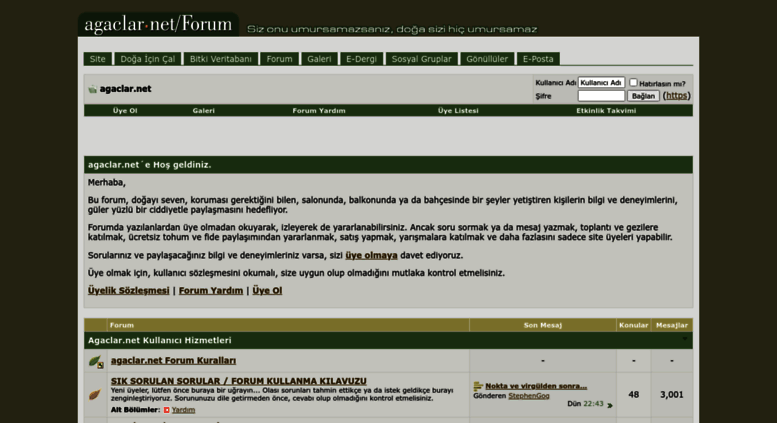Screen dimensions: 777x423
Task: Click the Agaclar.net Kullanıcı Hizmetleri category title
Action: coord(160,340)
